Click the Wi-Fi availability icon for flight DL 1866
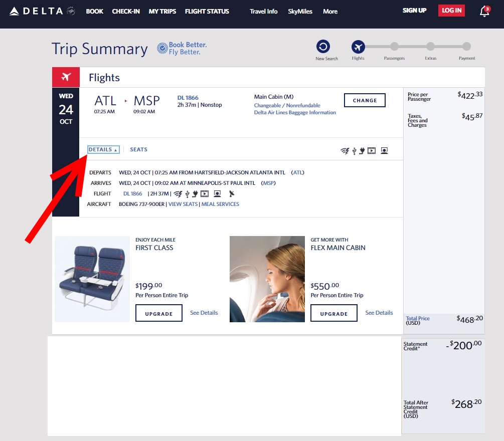504x441 pixels. point(345,150)
